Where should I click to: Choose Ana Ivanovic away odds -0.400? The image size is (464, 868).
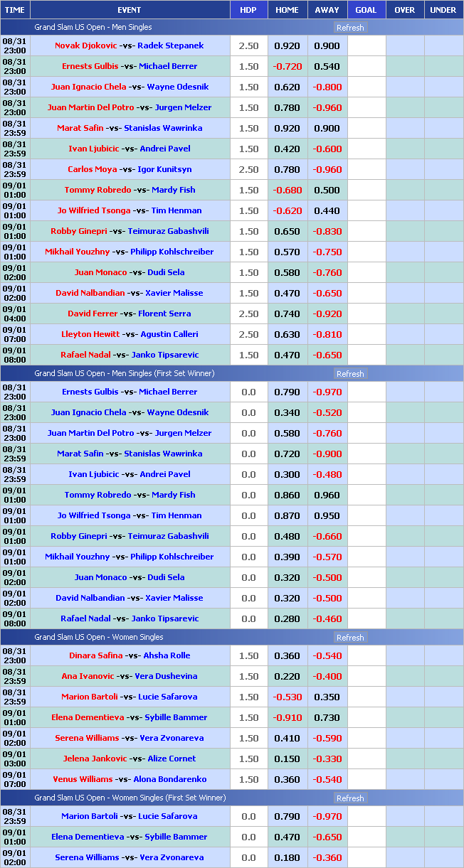327,676
